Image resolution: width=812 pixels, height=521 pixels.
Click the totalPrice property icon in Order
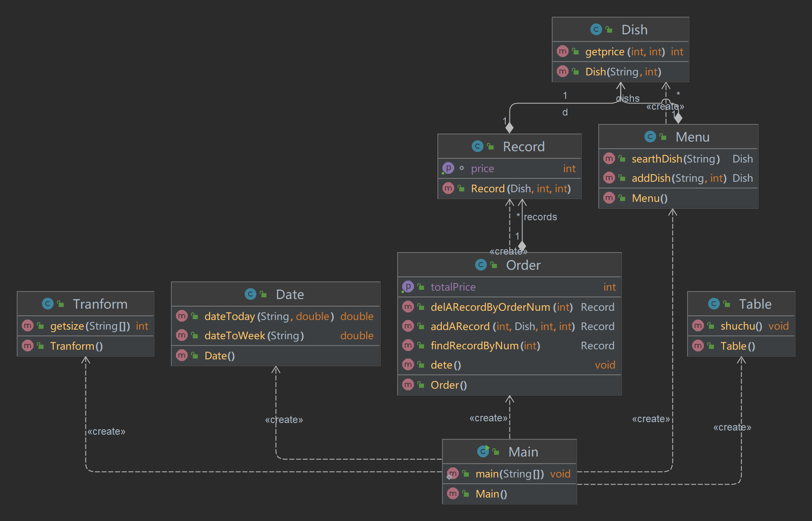point(408,287)
